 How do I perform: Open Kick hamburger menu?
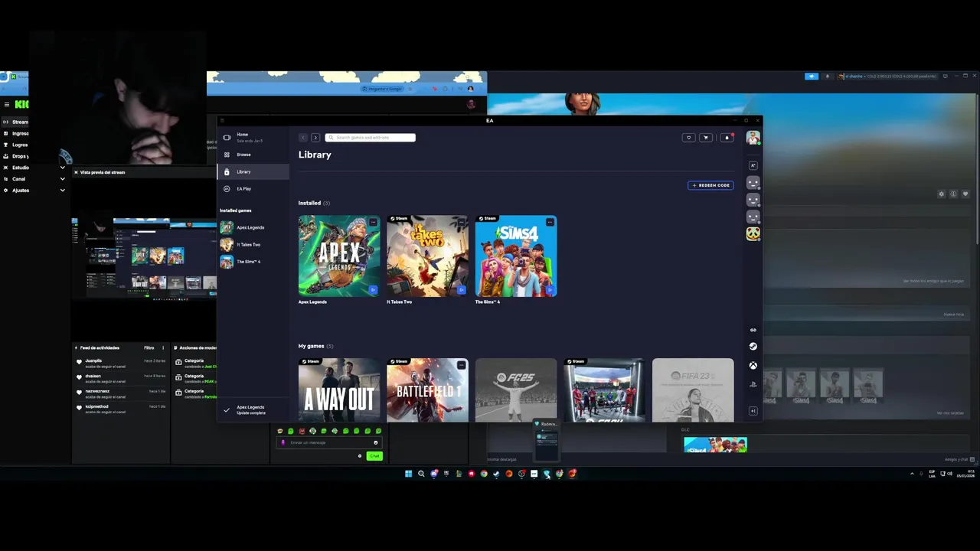coord(6,104)
